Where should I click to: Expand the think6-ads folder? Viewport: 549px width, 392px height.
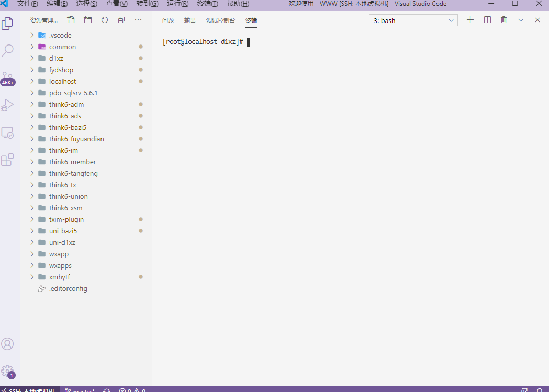coord(32,116)
